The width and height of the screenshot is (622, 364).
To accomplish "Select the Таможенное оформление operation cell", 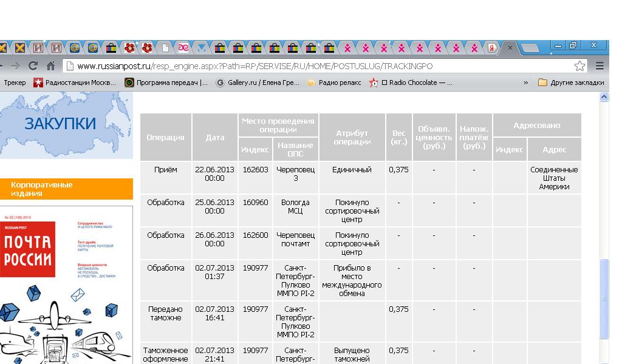I will (x=166, y=354).
